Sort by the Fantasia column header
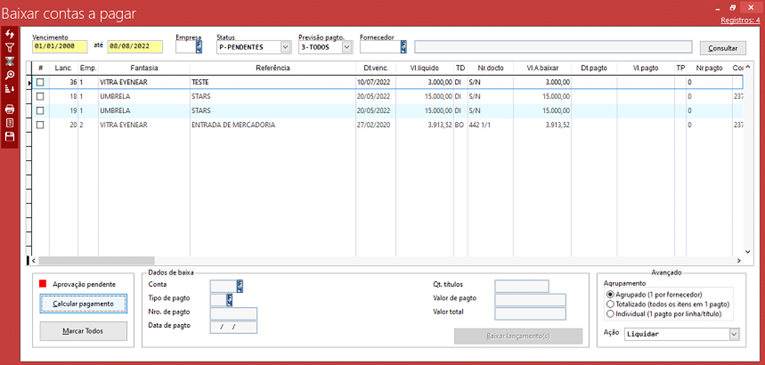The image size is (765, 365). point(144,68)
